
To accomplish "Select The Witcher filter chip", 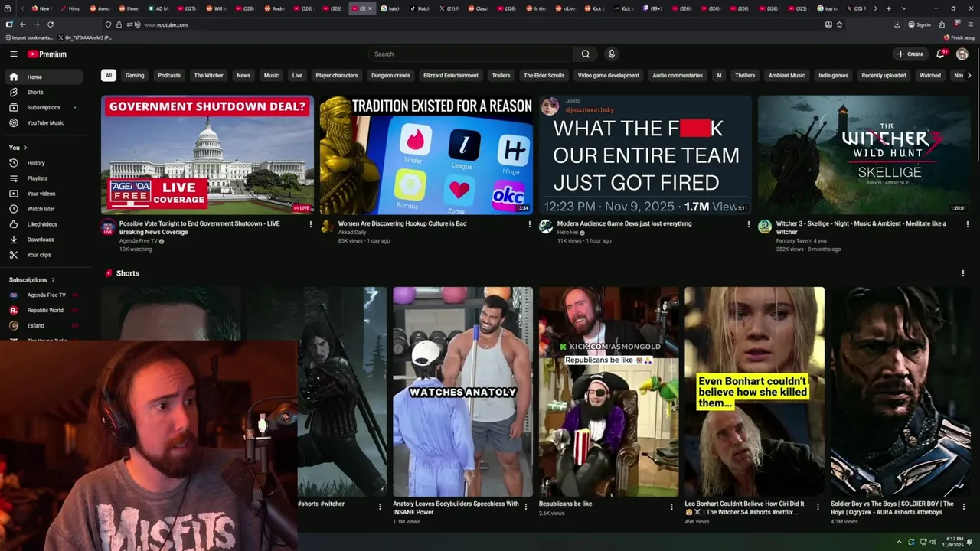I will coord(208,76).
